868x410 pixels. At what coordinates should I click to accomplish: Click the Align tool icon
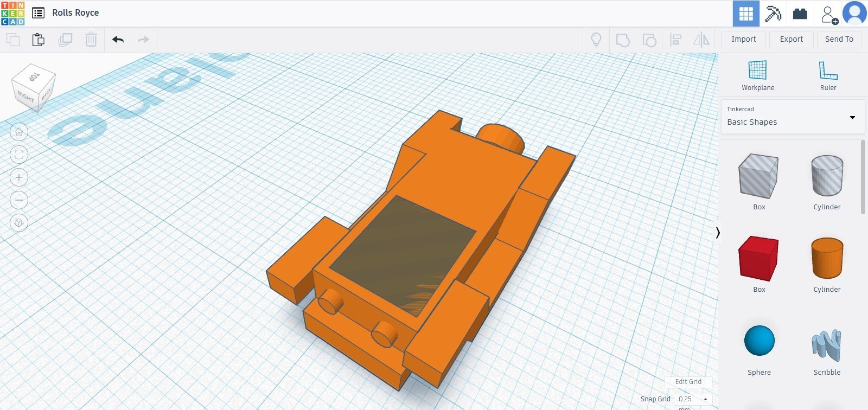pyautogui.click(x=675, y=40)
